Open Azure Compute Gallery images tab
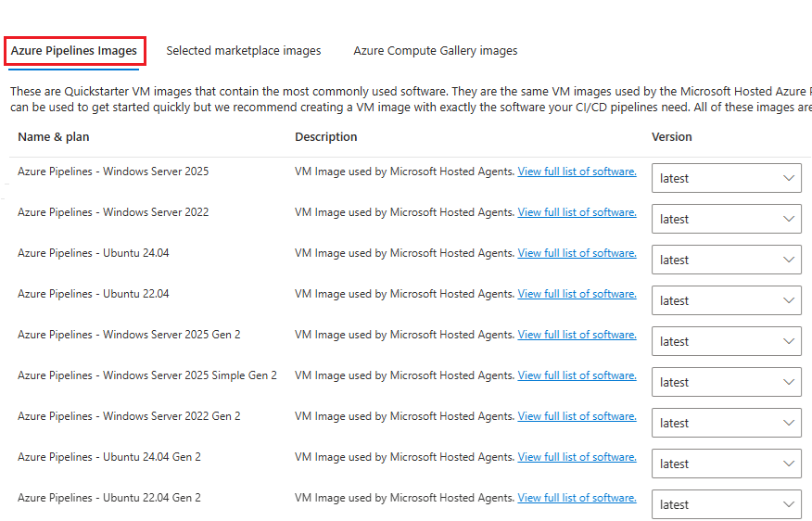Screen dimensions: 812x521 [x=435, y=51]
